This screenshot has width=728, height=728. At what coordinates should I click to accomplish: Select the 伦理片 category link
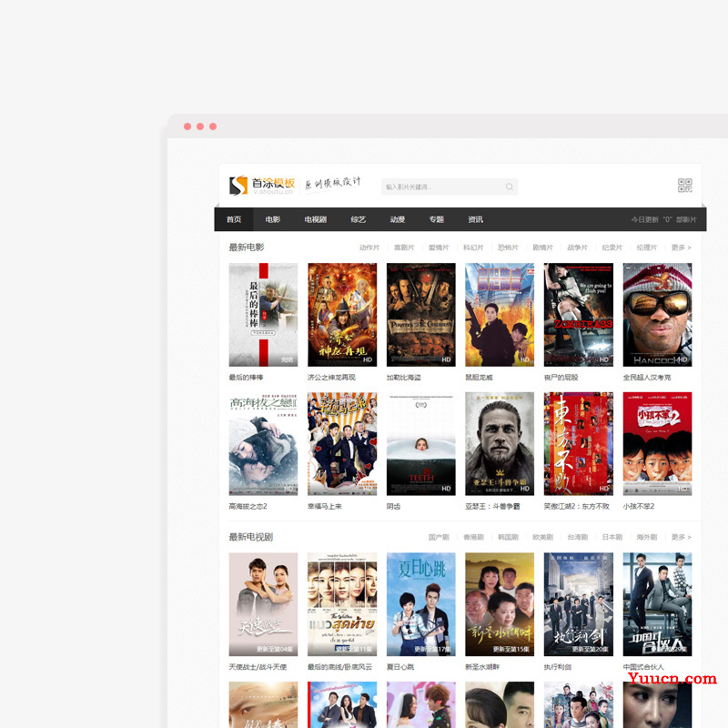pos(647,248)
